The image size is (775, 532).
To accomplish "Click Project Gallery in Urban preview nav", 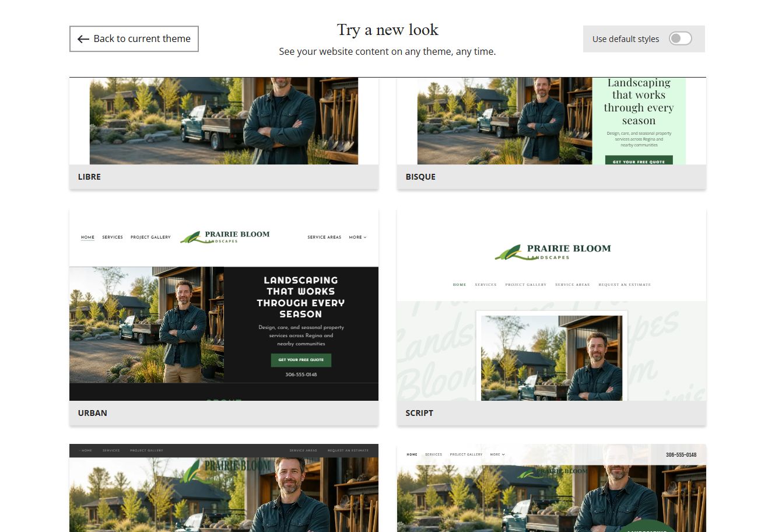I will point(150,237).
